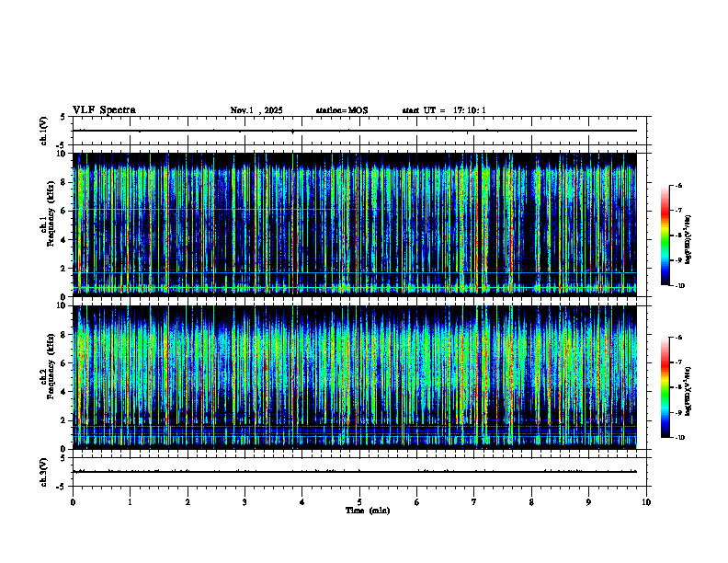Click the ch.2 frequency tick label "2"
The width and height of the screenshot is (728, 563).
point(64,420)
